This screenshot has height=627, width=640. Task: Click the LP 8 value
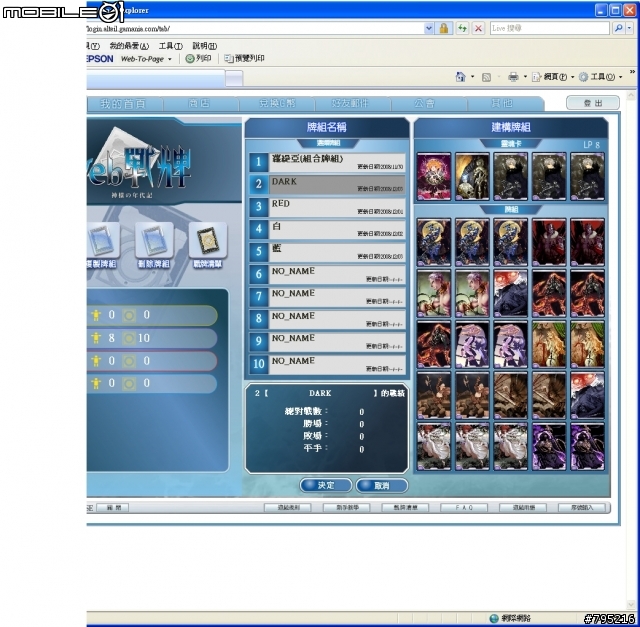pyautogui.click(x=591, y=145)
